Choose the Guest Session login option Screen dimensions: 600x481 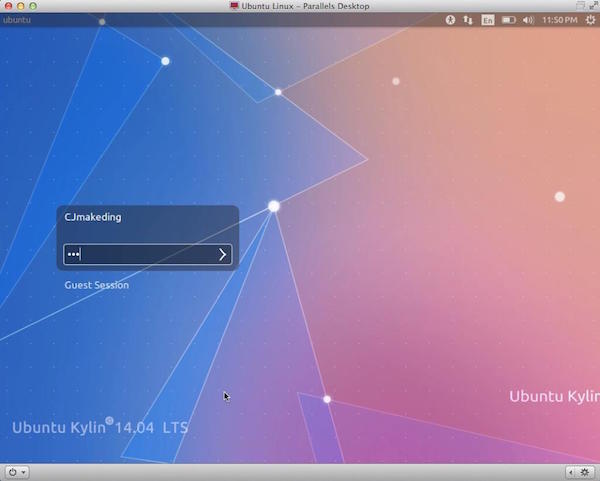point(97,285)
